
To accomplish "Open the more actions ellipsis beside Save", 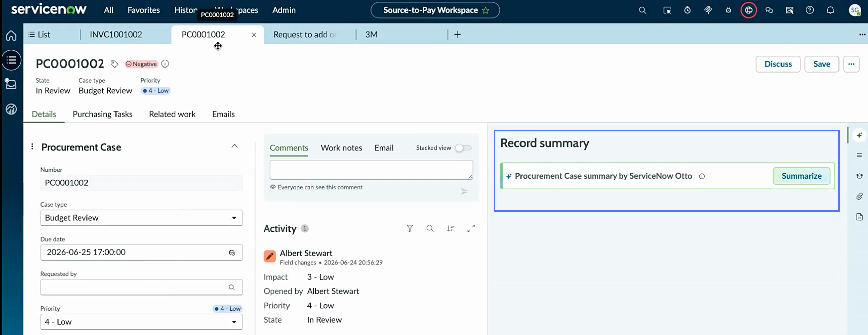I will (x=851, y=64).
